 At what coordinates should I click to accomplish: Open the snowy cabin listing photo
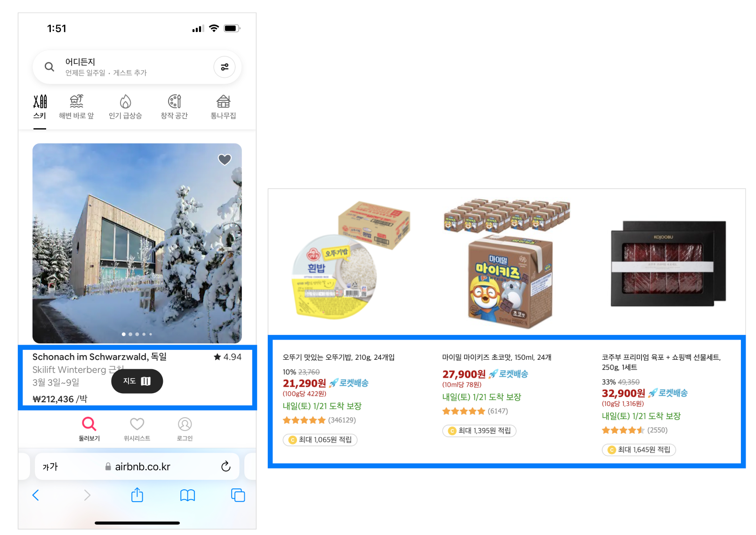pos(137,243)
